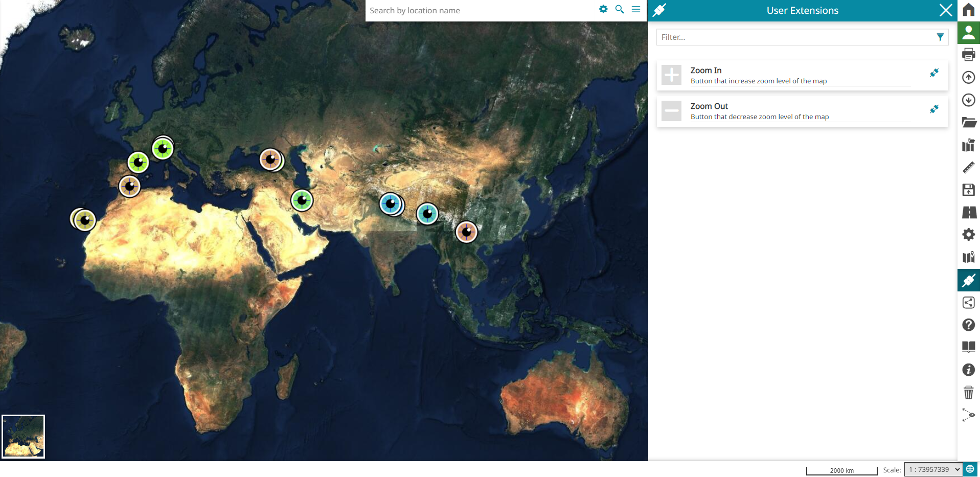The width and height of the screenshot is (980, 477).
Task: Click the Save floppy disk icon
Action: tap(968, 190)
